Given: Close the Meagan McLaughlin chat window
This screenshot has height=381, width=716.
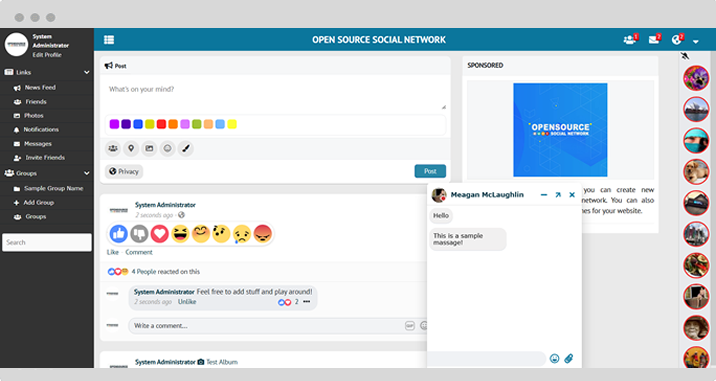Looking at the screenshot, I should [x=572, y=195].
